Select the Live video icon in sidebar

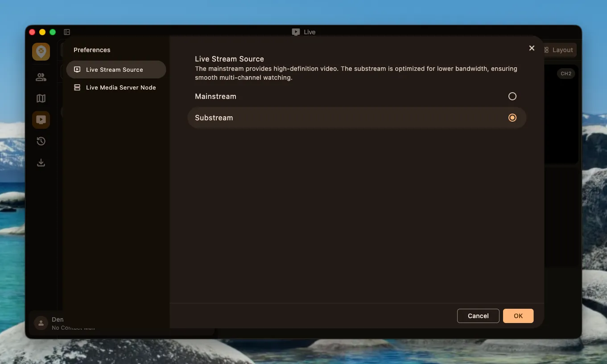point(41,120)
